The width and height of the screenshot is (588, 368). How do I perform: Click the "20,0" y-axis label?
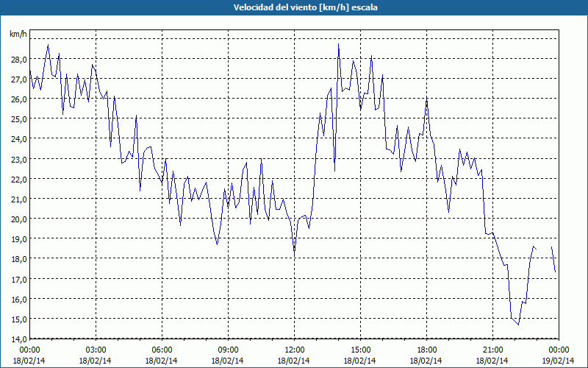pyautogui.click(x=20, y=219)
